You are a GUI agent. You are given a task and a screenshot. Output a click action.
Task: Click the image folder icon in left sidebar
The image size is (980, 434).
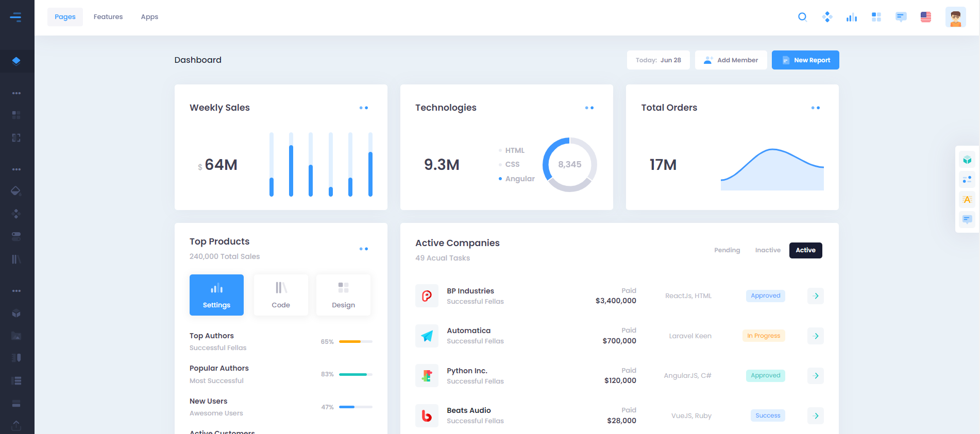click(16, 336)
